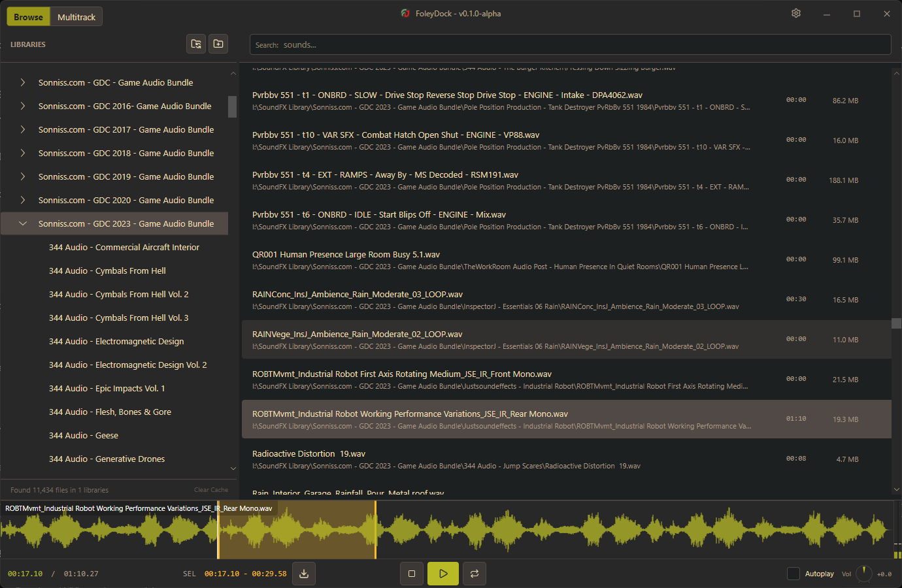Screen dimensions: 902x588
Task: Click the folder-search icon beside LIBRARIES
Action: (x=196, y=44)
